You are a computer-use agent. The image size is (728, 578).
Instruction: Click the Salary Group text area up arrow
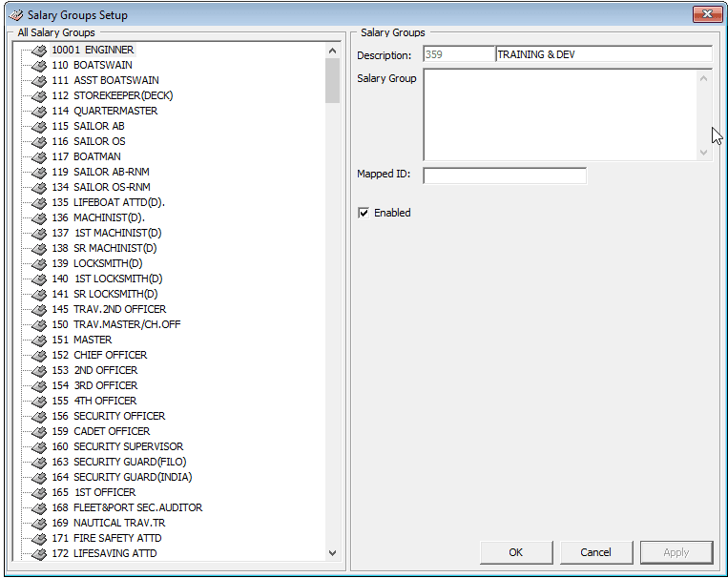point(703,78)
